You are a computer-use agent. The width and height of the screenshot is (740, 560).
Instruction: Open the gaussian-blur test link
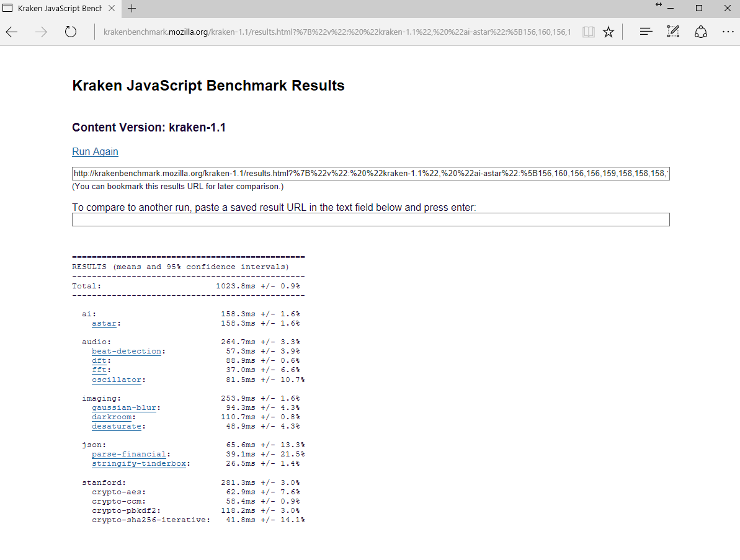(x=124, y=407)
